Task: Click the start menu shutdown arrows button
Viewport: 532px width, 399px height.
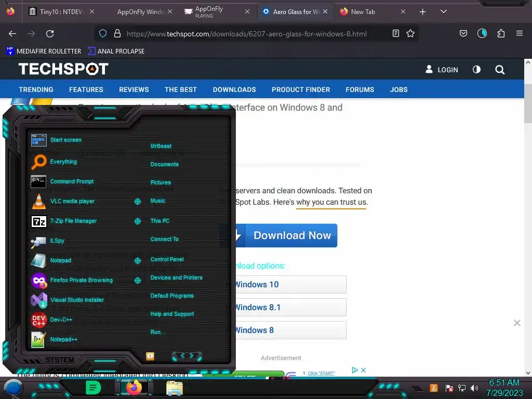Action: pos(187,356)
